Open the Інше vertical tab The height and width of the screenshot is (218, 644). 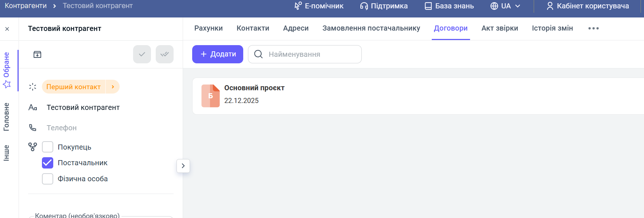[7, 153]
